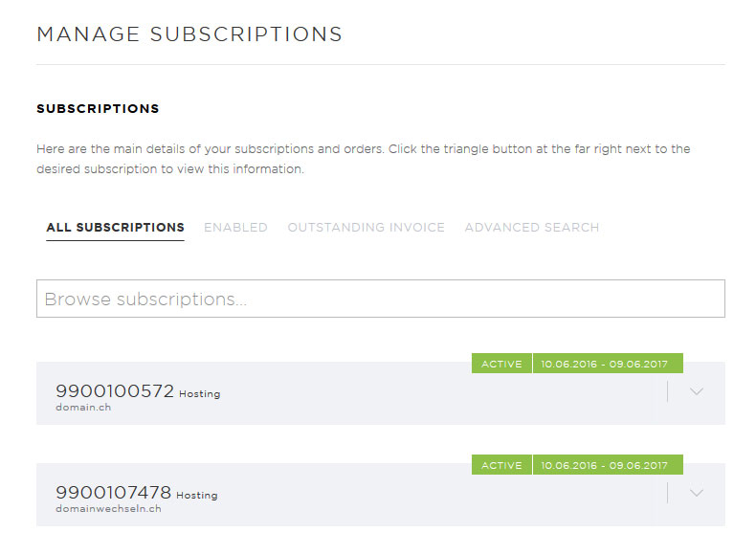Viewport: 756px width, 555px height.
Task: Switch to the All Subscriptions tab
Action: (115, 227)
